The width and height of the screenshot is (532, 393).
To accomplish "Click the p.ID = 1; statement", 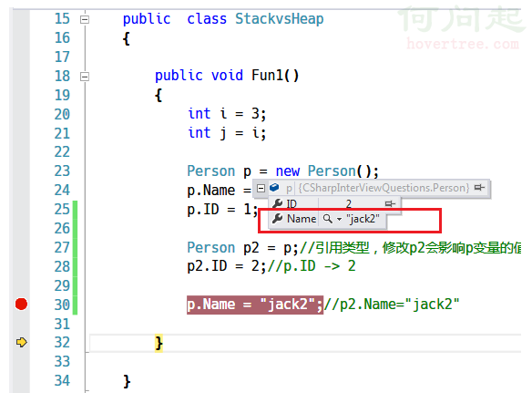I will (222, 210).
